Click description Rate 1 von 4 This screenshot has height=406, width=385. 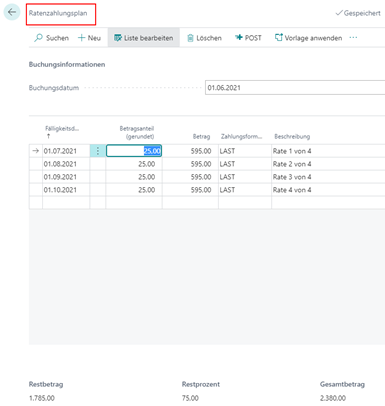(292, 151)
